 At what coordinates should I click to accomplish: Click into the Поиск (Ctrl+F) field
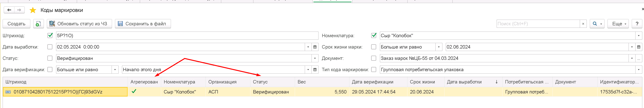[538, 24]
